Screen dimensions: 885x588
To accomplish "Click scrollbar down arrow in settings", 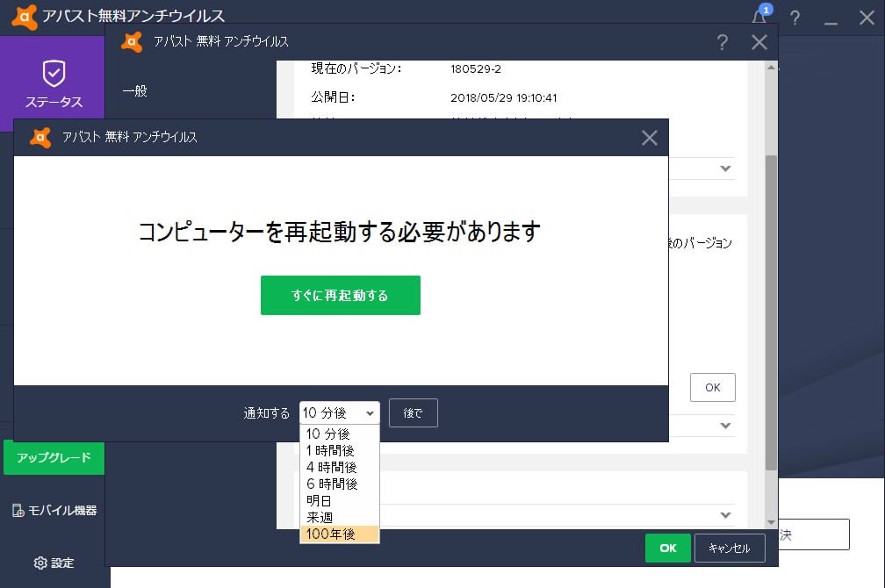I will click(771, 522).
